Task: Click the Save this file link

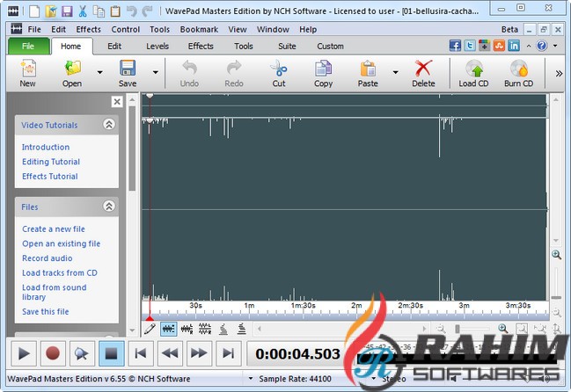Action: click(46, 312)
